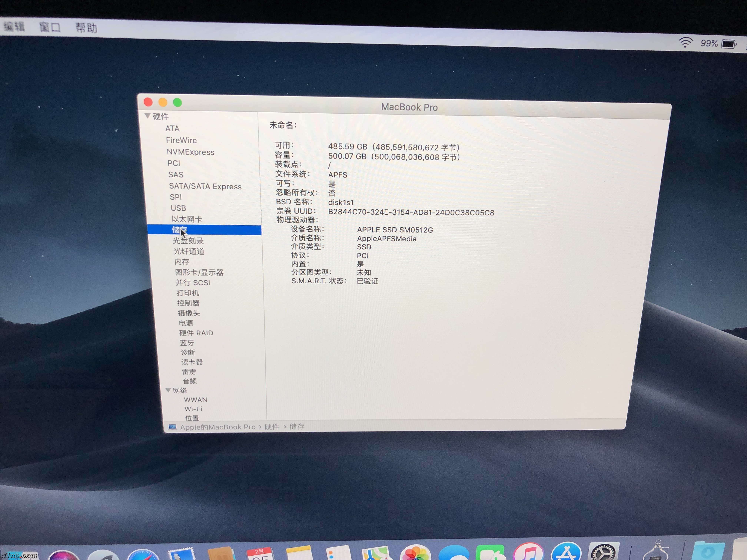The image size is (747, 560).
Task: Click 硬件 in the bottom path bar
Action: pyautogui.click(x=272, y=426)
